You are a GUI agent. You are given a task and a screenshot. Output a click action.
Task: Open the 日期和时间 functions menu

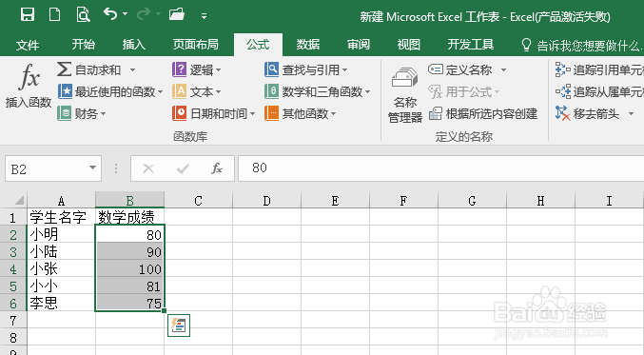click(214, 113)
